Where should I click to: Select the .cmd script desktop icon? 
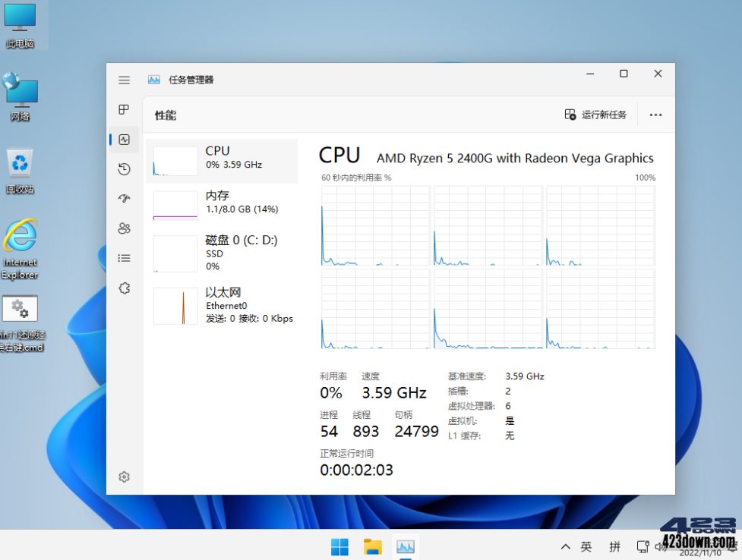pyautogui.click(x=21, y=324)
